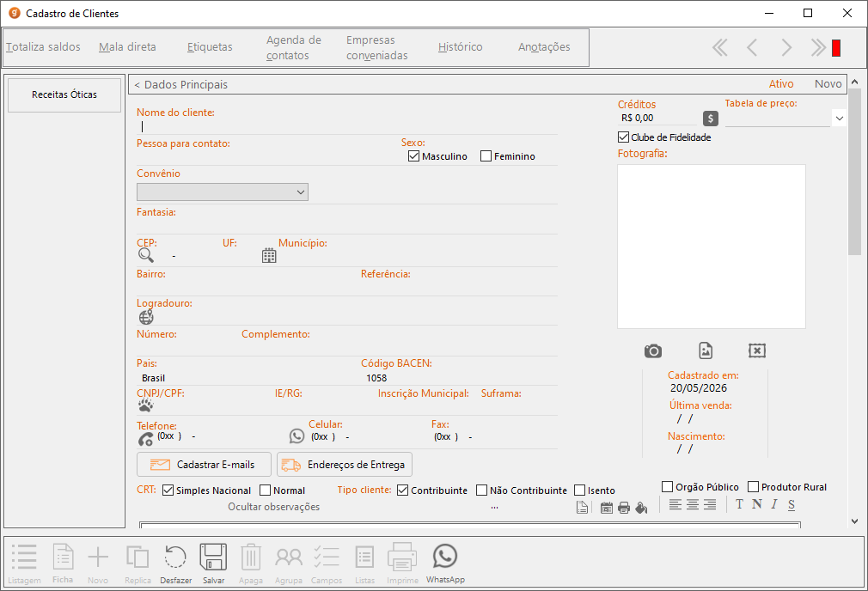Click the Telefone phone-add icon
Screen dimensions: 868x591
click(145, 439)
